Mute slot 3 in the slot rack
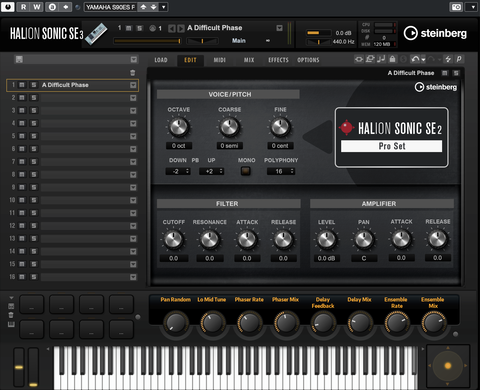The width and height of the screenshot is (480, 390). [x=22, y=111]
